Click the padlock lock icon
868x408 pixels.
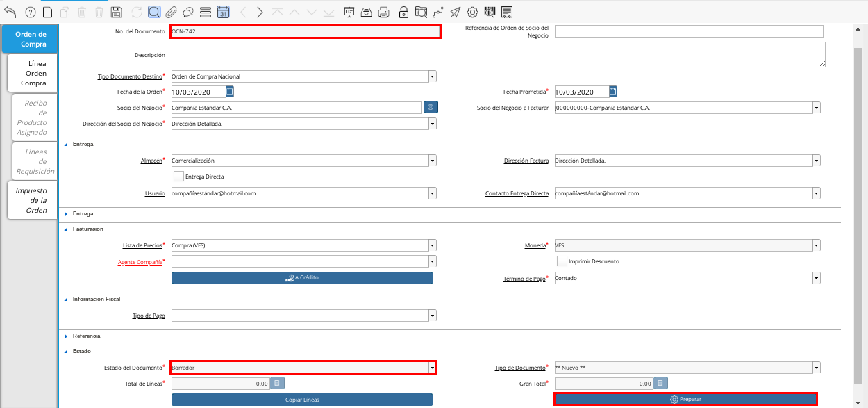[x=403, y=12]
